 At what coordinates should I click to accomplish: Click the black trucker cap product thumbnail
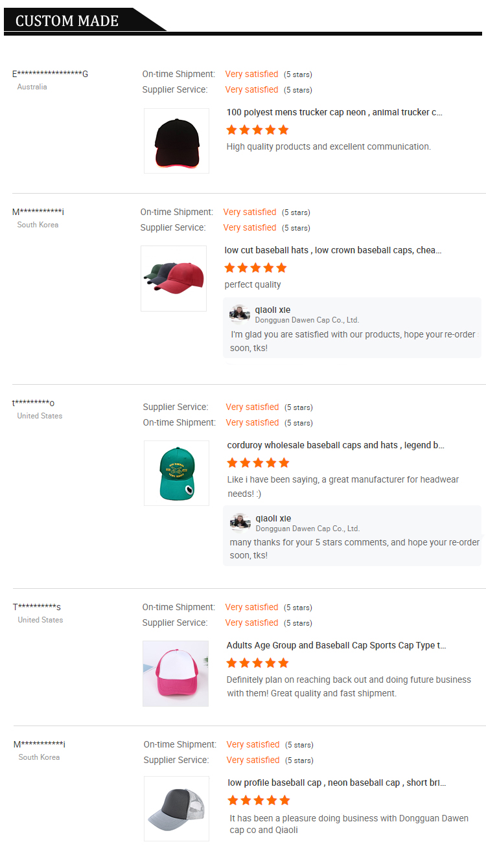pos(176,141)
